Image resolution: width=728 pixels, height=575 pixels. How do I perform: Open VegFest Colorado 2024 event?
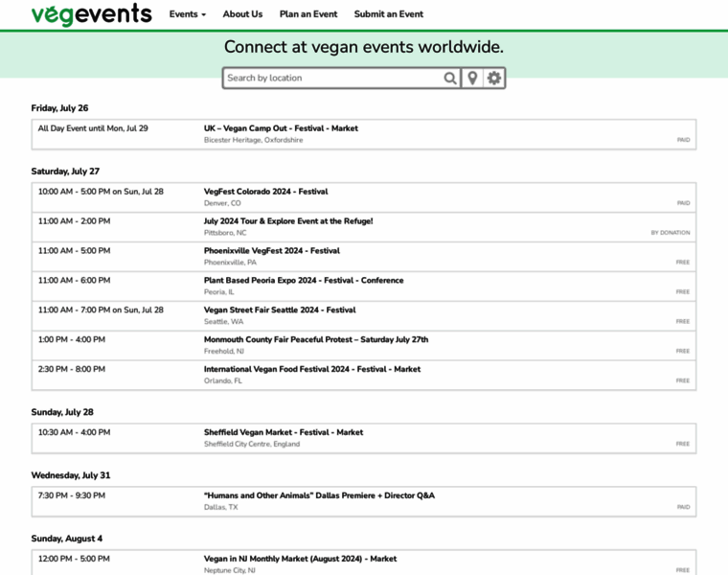[265, 192]
